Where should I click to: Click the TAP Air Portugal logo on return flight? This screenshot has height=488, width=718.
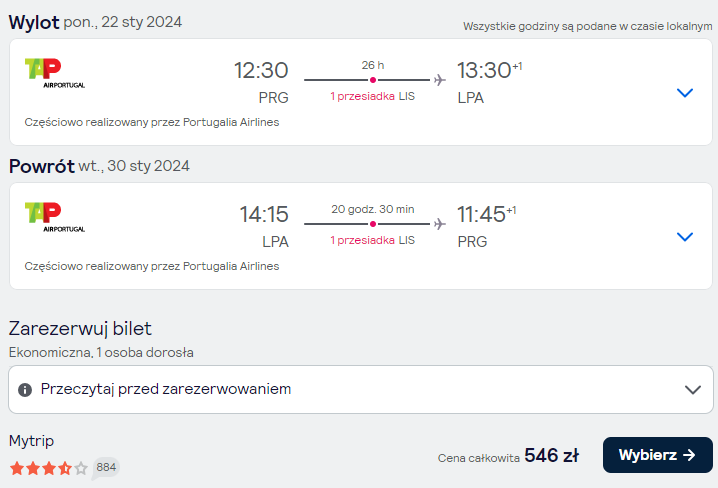(x=54, y=217)
